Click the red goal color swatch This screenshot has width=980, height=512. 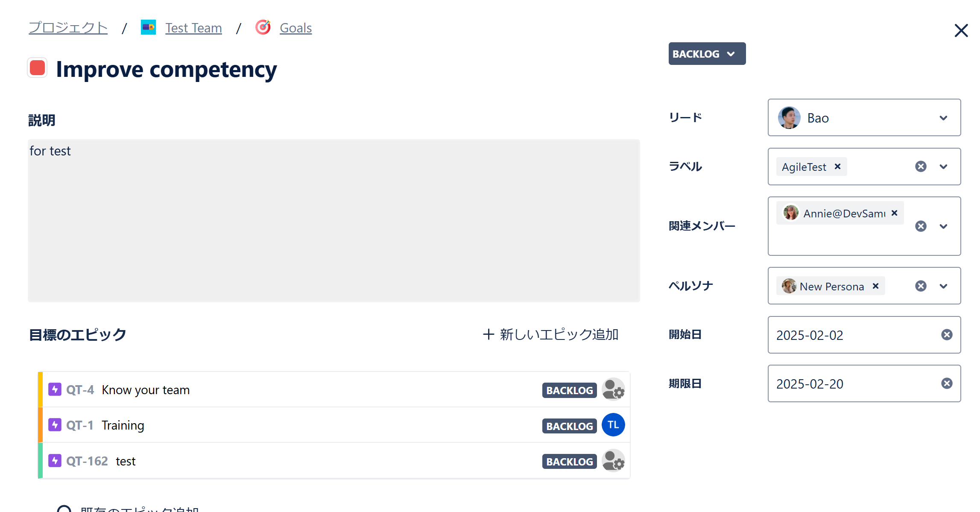[x=38, y=68]
